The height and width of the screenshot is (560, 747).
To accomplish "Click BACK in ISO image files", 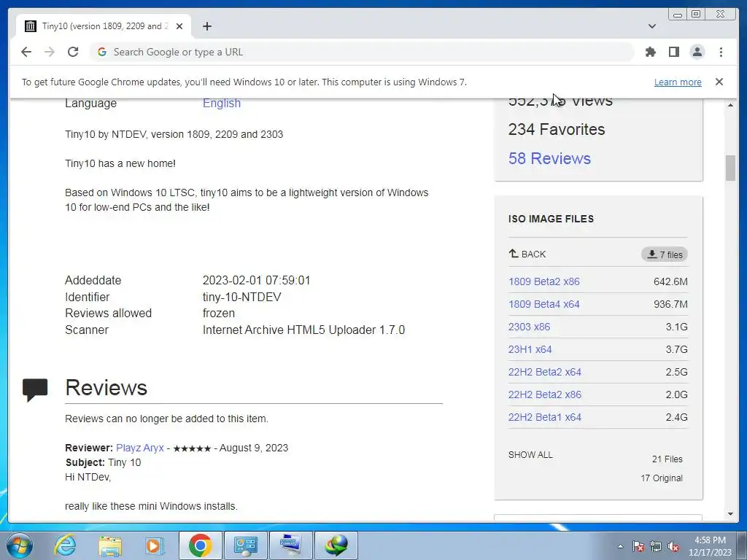I will click(527, 254).
